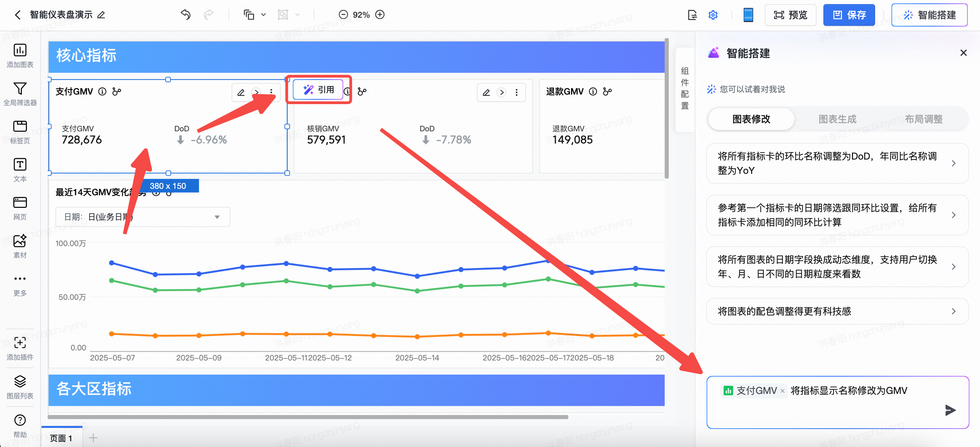
Task: Click the horizontal scrollbar under the canvas
Action: point(307,417)
